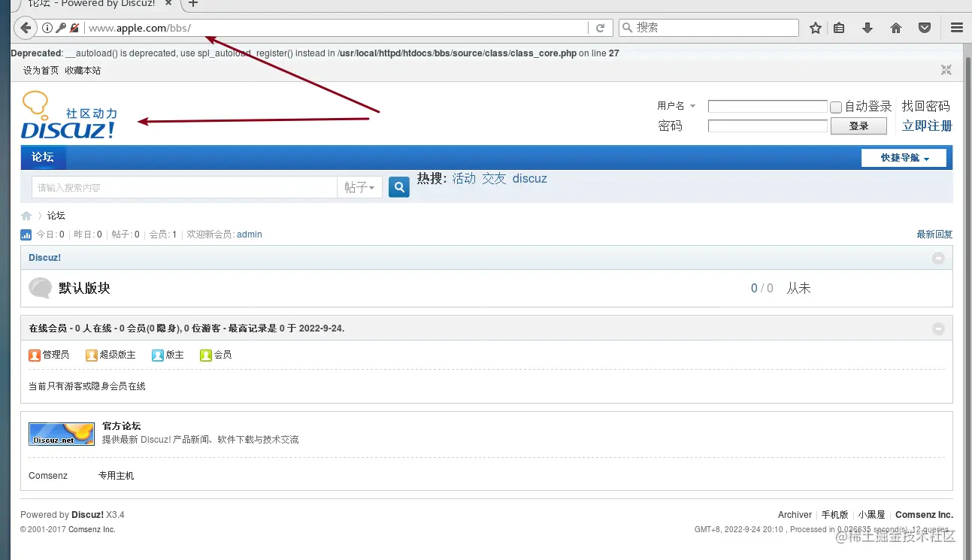
Task: Open the 快捷导航 dropdown
Action: coord(904,158)
